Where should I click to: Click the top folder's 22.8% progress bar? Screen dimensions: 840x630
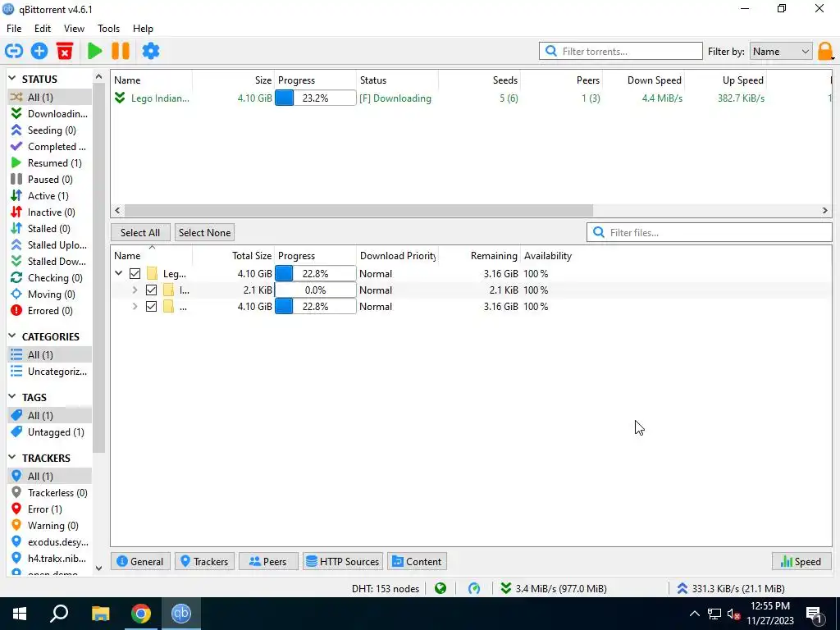click(x=316, y=274)
